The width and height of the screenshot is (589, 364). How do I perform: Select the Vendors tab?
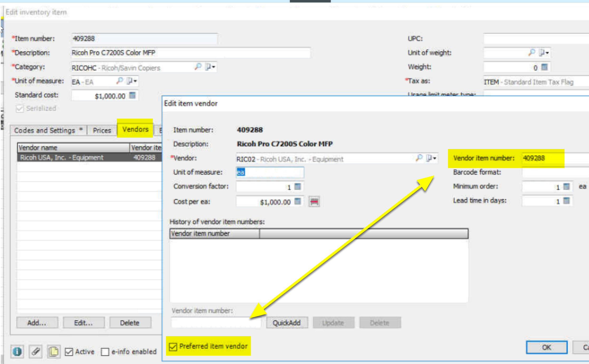135,129
